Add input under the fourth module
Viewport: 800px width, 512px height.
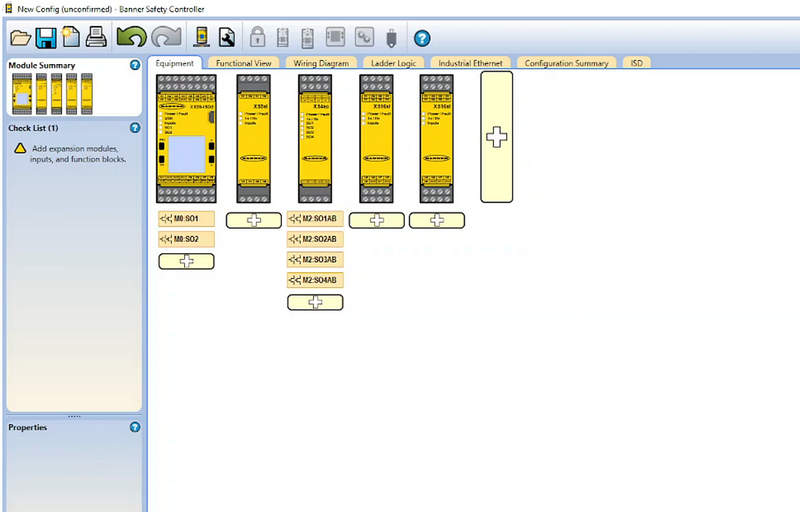tap(377, 220)
